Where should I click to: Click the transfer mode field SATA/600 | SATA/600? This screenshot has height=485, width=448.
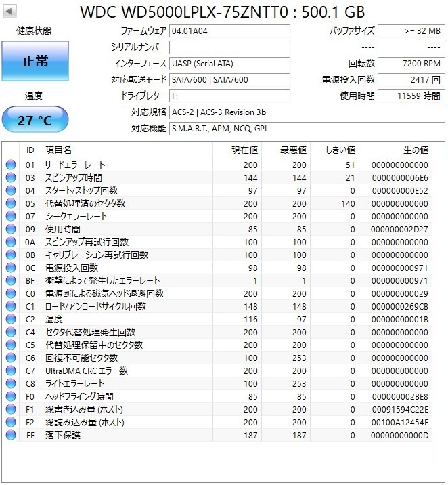(230, 80)
